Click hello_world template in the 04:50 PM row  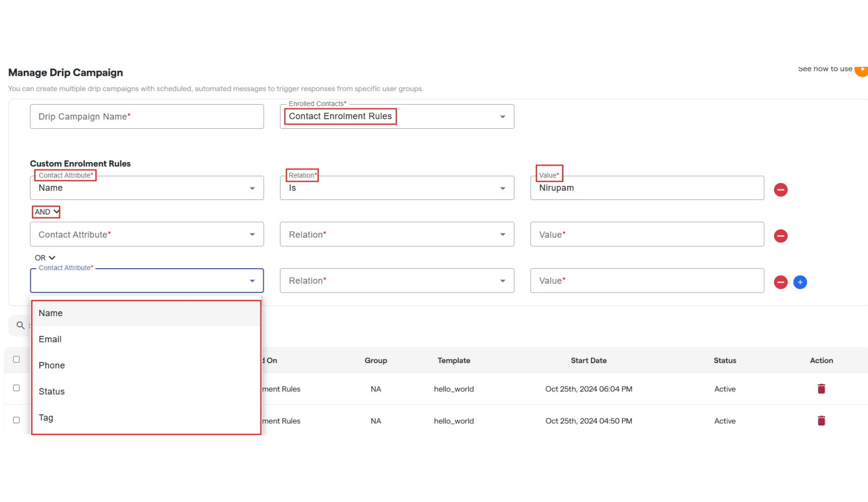pyautogui.click(x=454, y=421)
